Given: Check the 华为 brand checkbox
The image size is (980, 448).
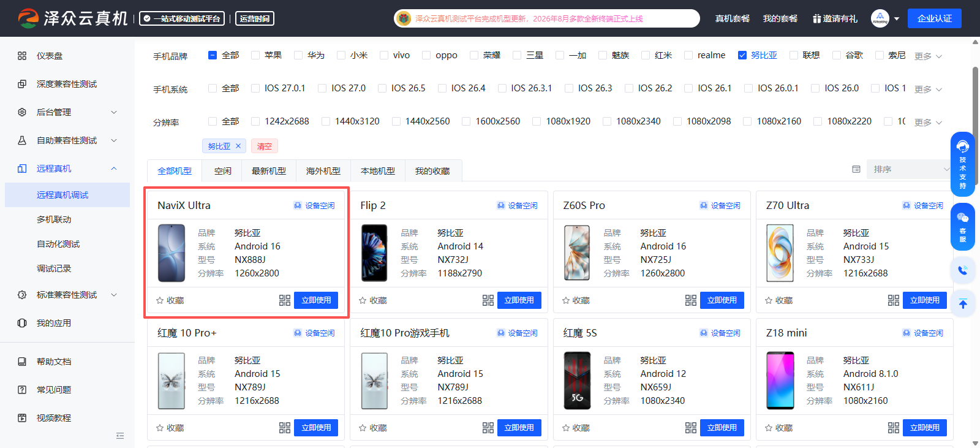Looking at the screenshot, I should tap(298, 55).
